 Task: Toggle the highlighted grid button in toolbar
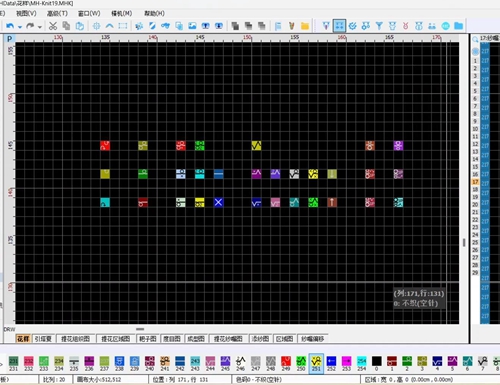point(339,26)
